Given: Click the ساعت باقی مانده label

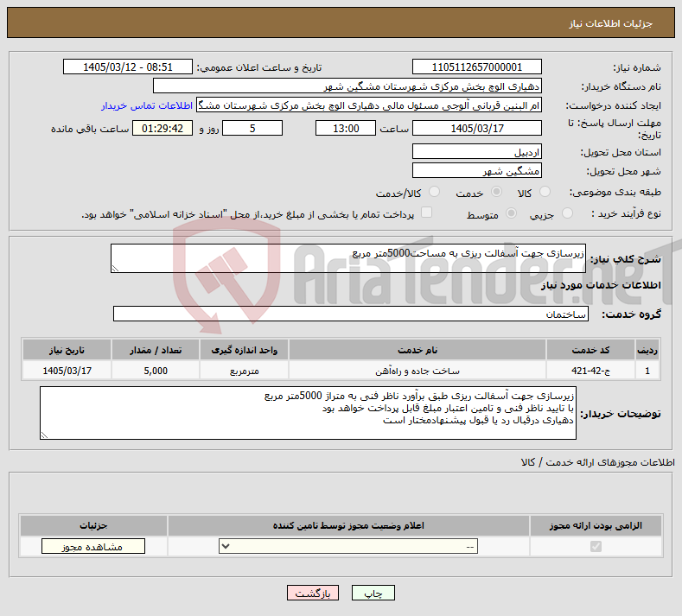Looking at the screenshot, I should tap(90, 129).
